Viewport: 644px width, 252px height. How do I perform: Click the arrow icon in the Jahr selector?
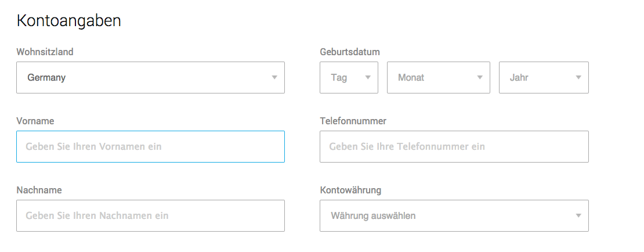pos(578,77)
